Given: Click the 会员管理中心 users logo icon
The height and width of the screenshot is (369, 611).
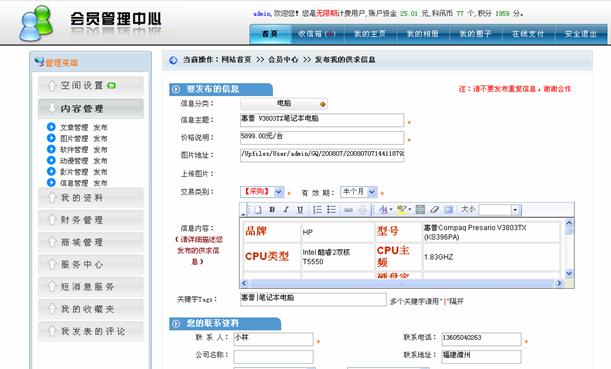Looking at the screenshot, I should click(x=36, y=23).
